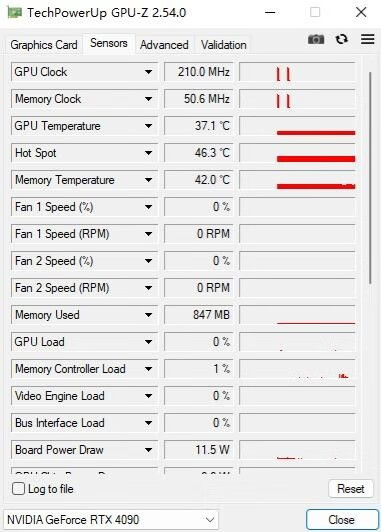Image resolution: width=381 pixels, height=532 pixels.
Task: Click the GPU Temperature history graph
Action: click(x=297, y=126)
